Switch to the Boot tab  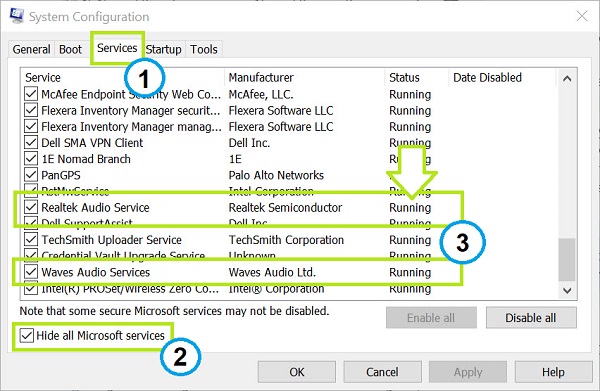pos(70,49)
